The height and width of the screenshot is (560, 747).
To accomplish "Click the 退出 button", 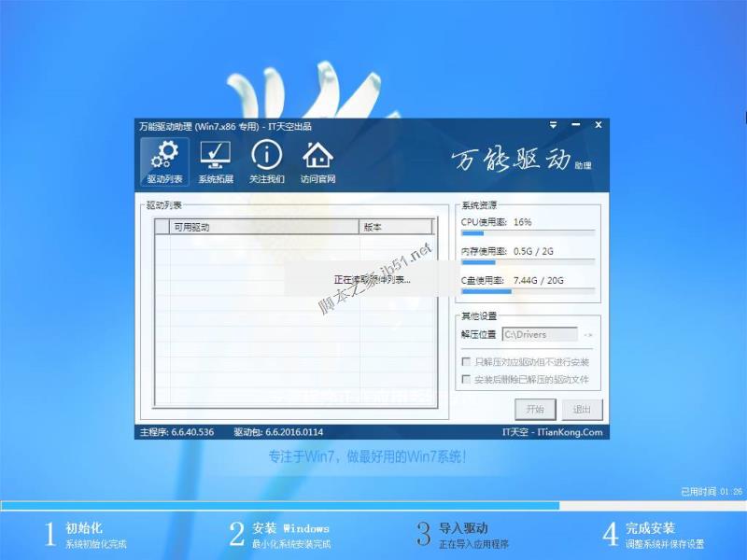I will (582, 409).
